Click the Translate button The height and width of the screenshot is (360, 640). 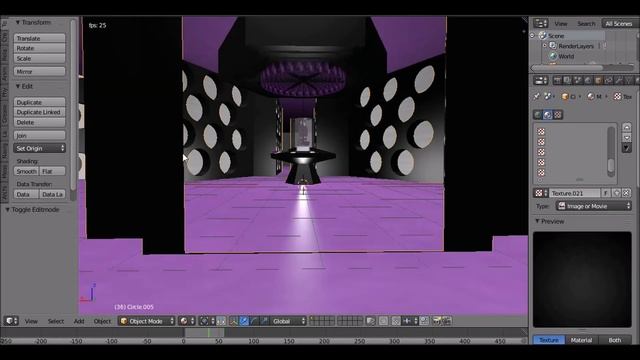point(40,38)
